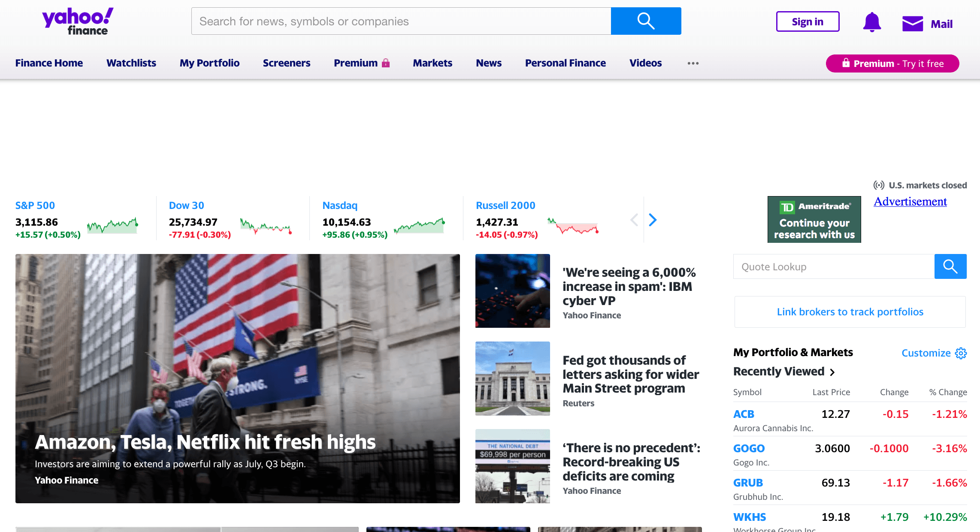Click the National Debt sign thumbnail

(x=512, y=466)
